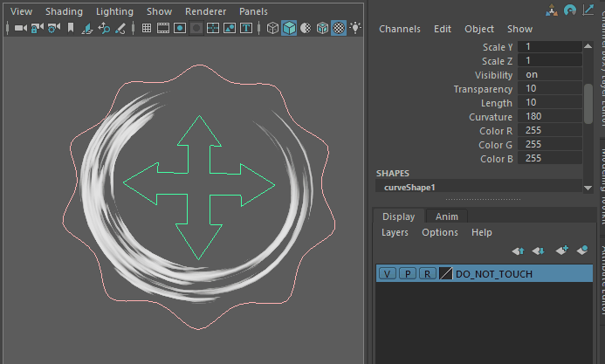Click the hyperbolic arrow graph icon
This screenshot has width=605, height=364.
[588, 10]
